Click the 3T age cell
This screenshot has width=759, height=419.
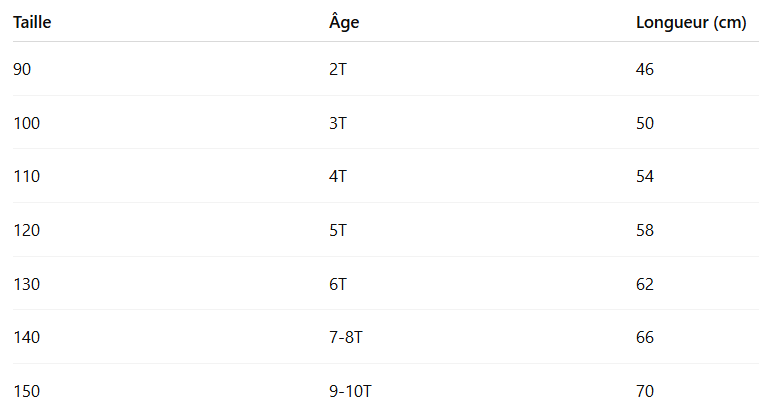point(337,123)
